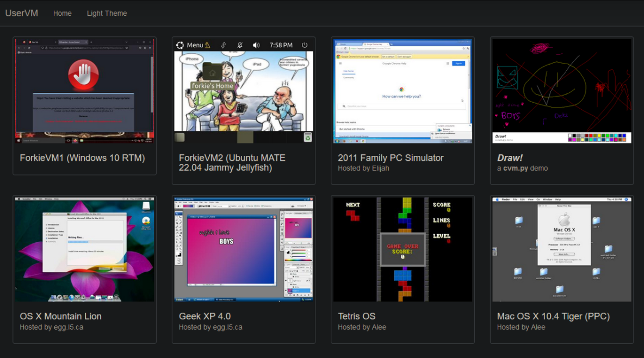This screenshot has height=358, width=644.
Task: Click the yellow warning triangle beside Menu
Action: coord(207,45)
